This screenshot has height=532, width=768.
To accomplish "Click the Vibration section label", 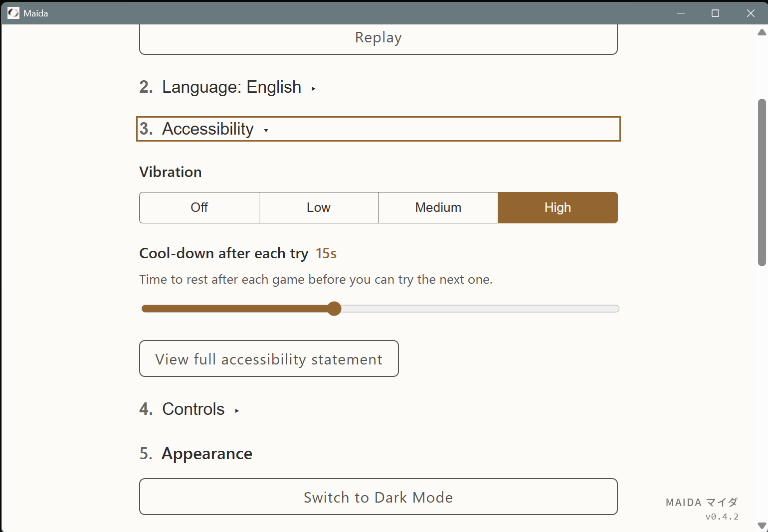I will (170, 172).
